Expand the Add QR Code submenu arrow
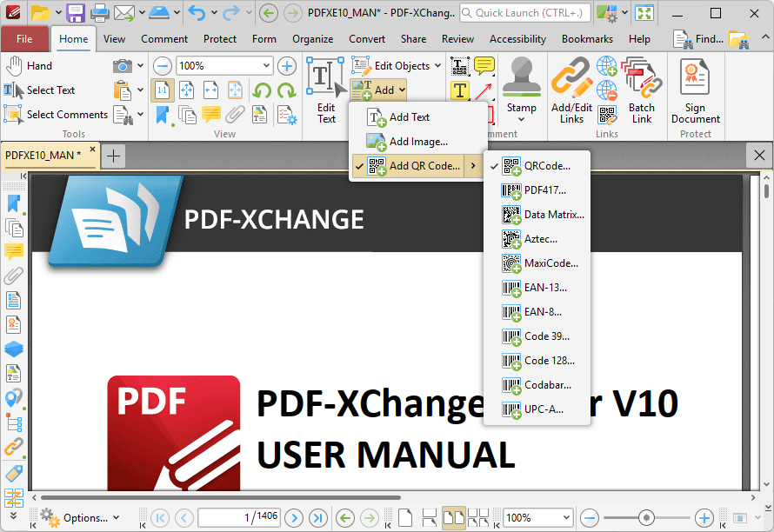This screenshot has width=774, height=532. [x=473, y=166]
